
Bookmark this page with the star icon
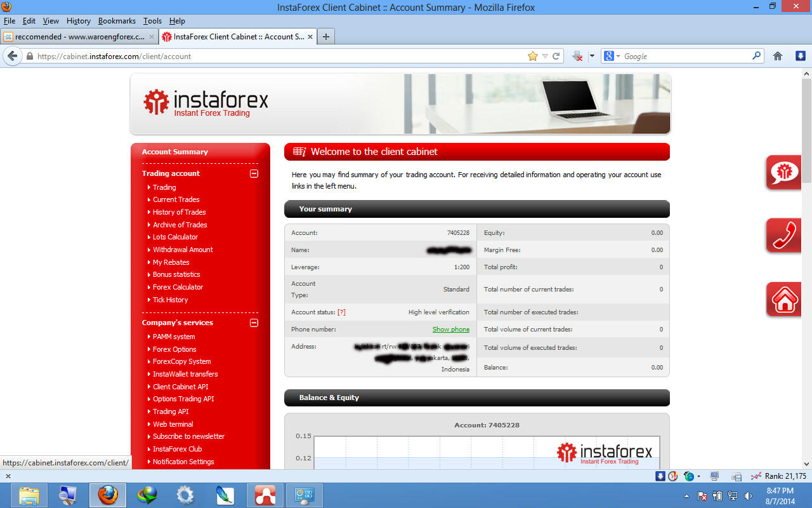[533, 56]
